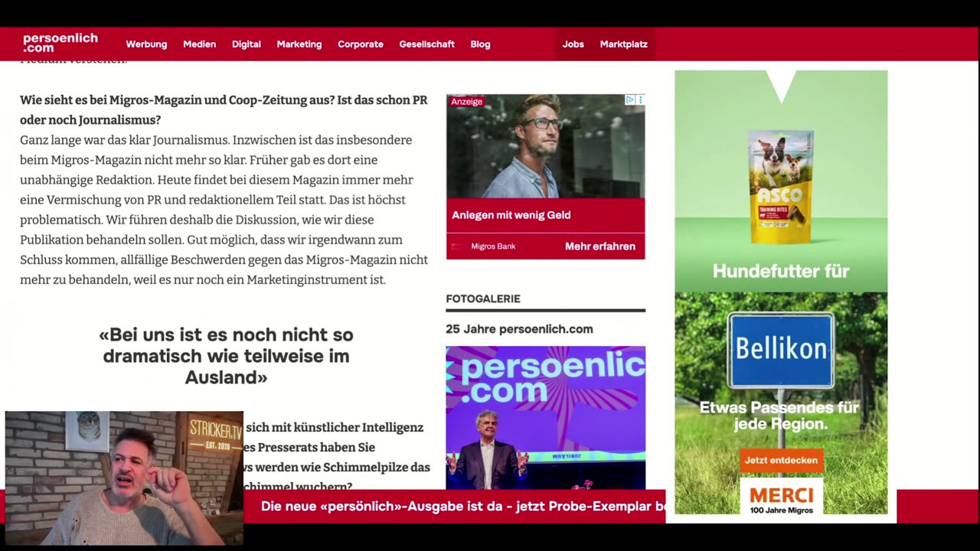Click the blue Bellikon town sign in the ad
Screen dimensions: 980x551
click(781, 350)
